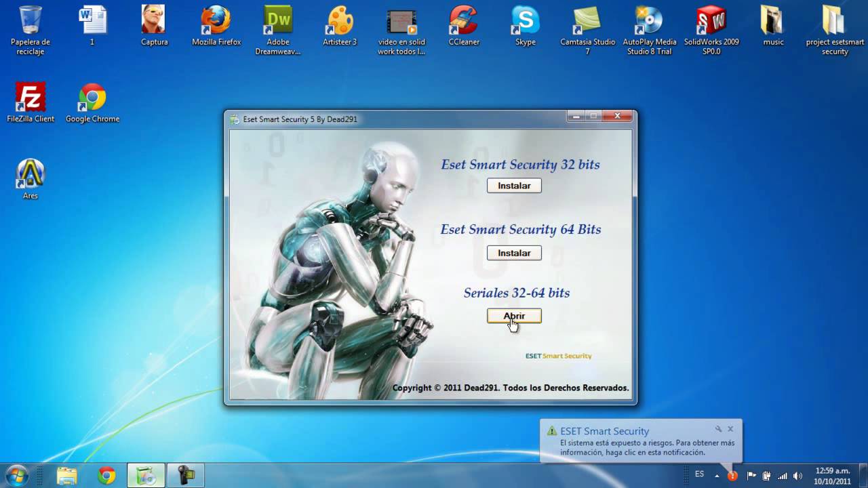Install Eset Smart Security 64 Bits

click(x=514, y=253)
